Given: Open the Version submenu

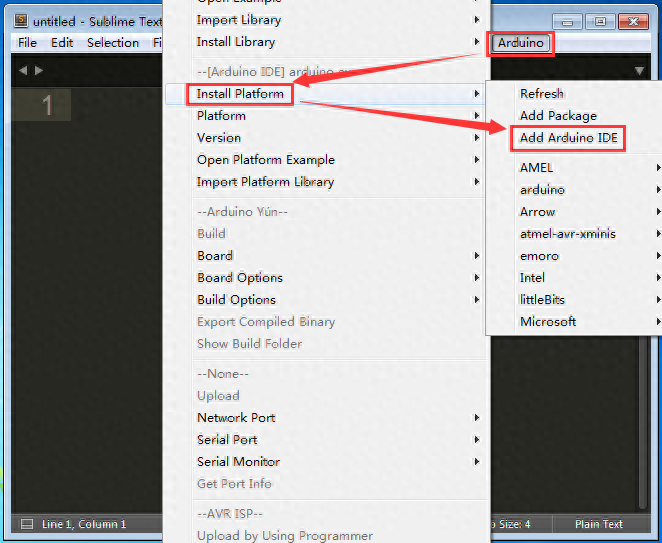Looking at the screenshot, I should [x=326, y=138].
